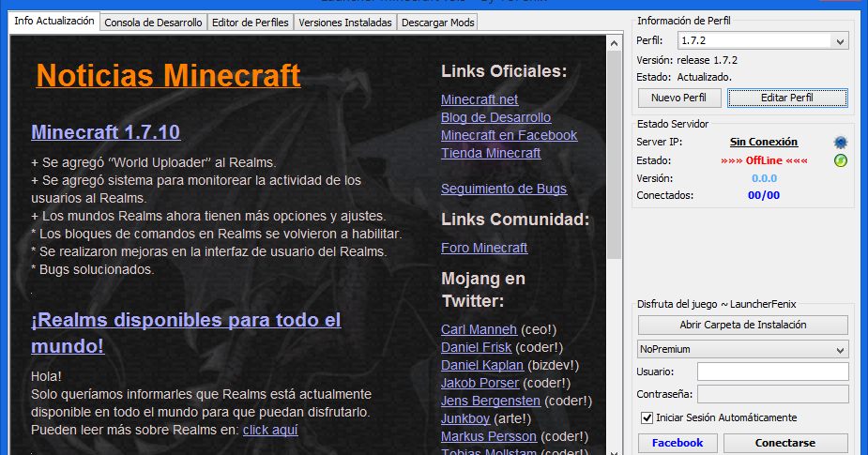868x455 pixels.
Task: Click the Nuevo Perfil button
Action: [x=679, y=98]
